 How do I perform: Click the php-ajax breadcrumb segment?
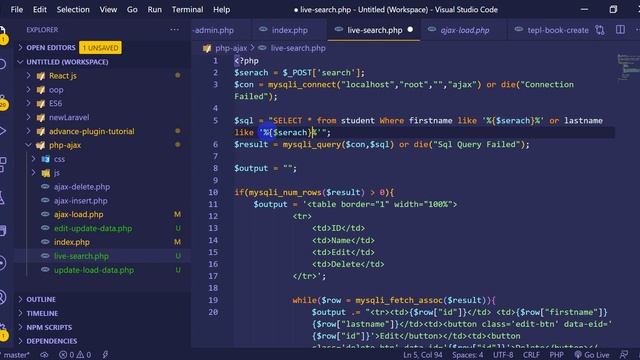(x=231, y=48)
